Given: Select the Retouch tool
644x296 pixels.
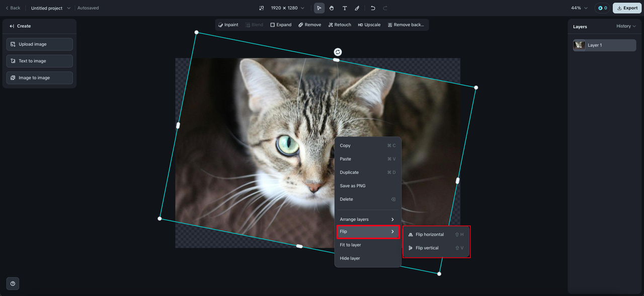Looking at the screenshot, I should 340,25.
